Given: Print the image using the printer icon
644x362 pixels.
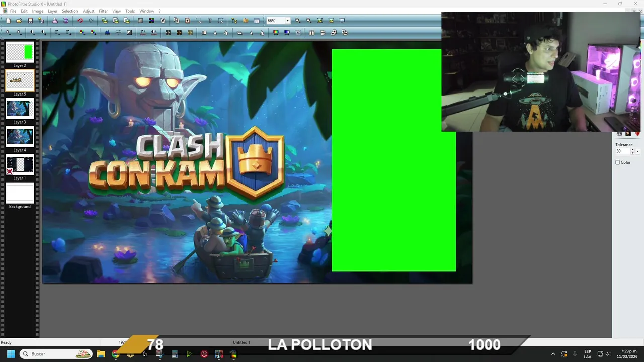Looking at the screenshot, I should [55, 21].
